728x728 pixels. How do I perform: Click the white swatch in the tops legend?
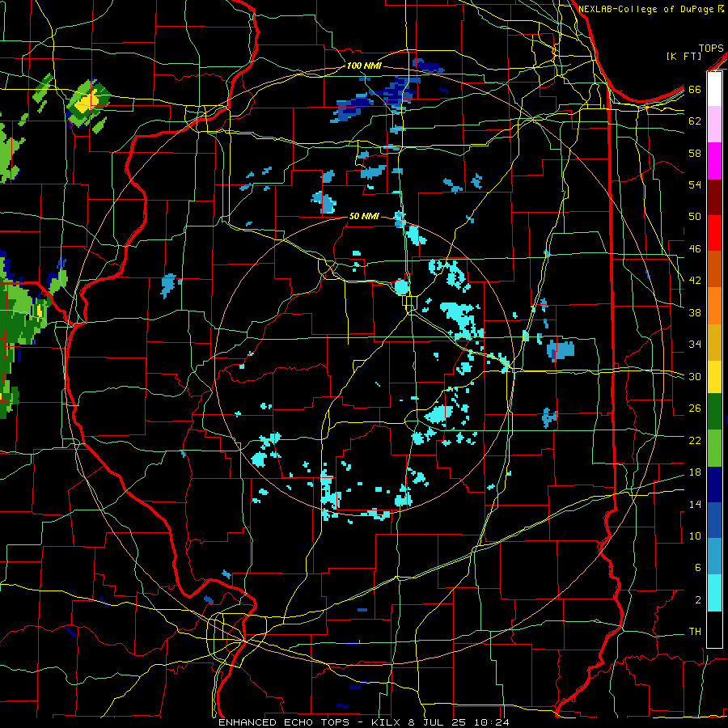[x=714, y=89]
